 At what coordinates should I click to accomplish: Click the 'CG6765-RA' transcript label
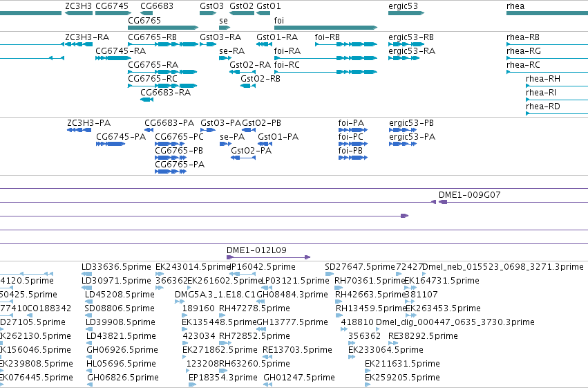point(153,65)
